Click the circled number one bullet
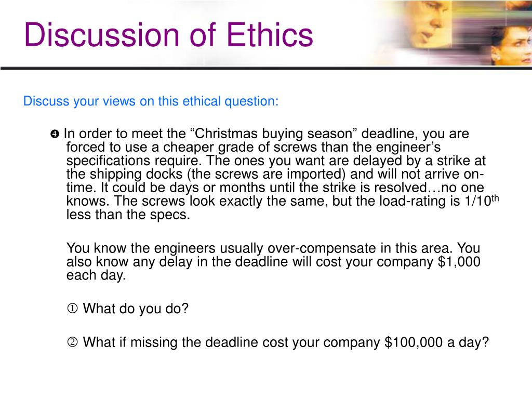This screenshot has height=399, width=532. pos(72,309)
